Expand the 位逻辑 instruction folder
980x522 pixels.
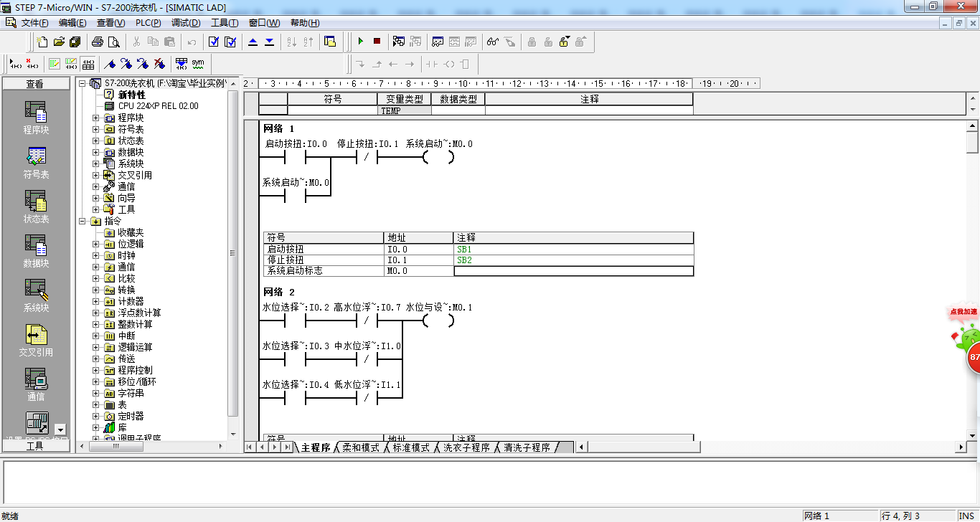click(x=96, y=244)
